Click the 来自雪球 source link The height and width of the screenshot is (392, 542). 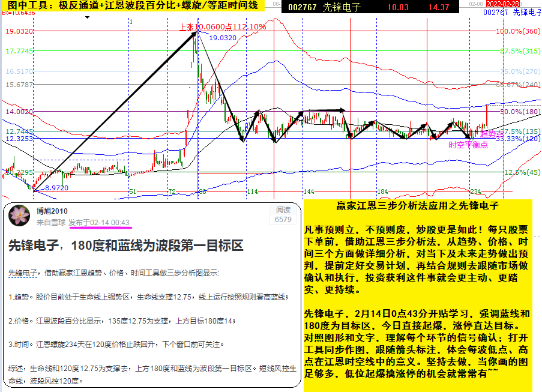pyautogui.click(x=50, y=223)
